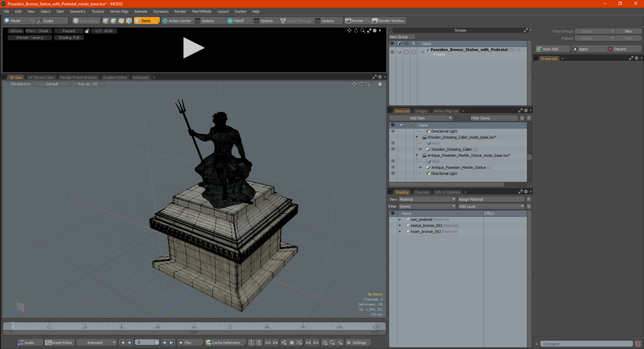The image size is (644, 349).
Task: Open the Graph Editor
Action: 59,343
